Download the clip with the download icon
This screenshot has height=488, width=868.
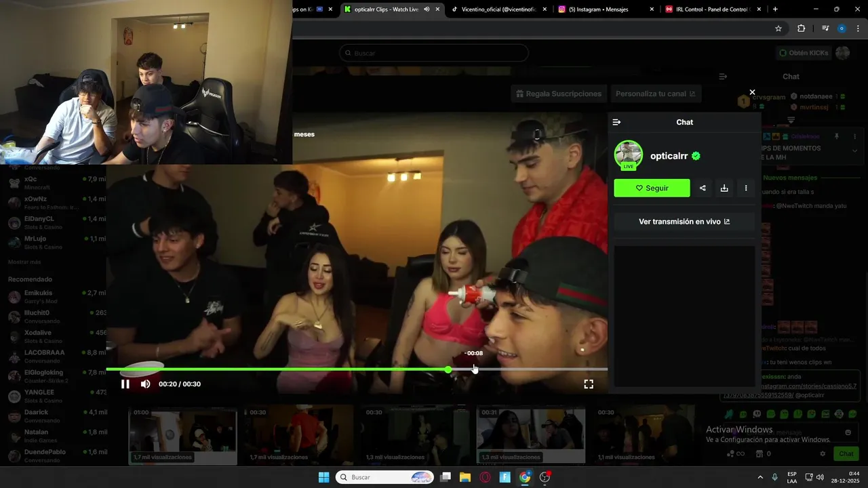click(x=724, y=188)
